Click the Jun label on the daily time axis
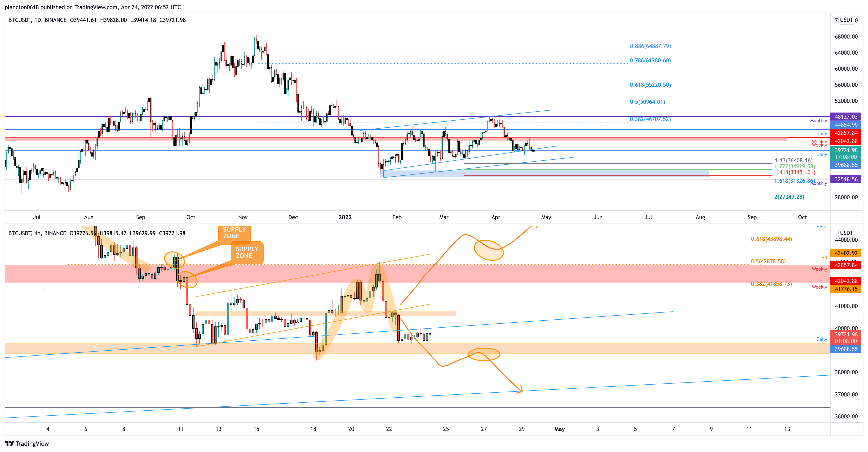 click(x=598, y=217)
